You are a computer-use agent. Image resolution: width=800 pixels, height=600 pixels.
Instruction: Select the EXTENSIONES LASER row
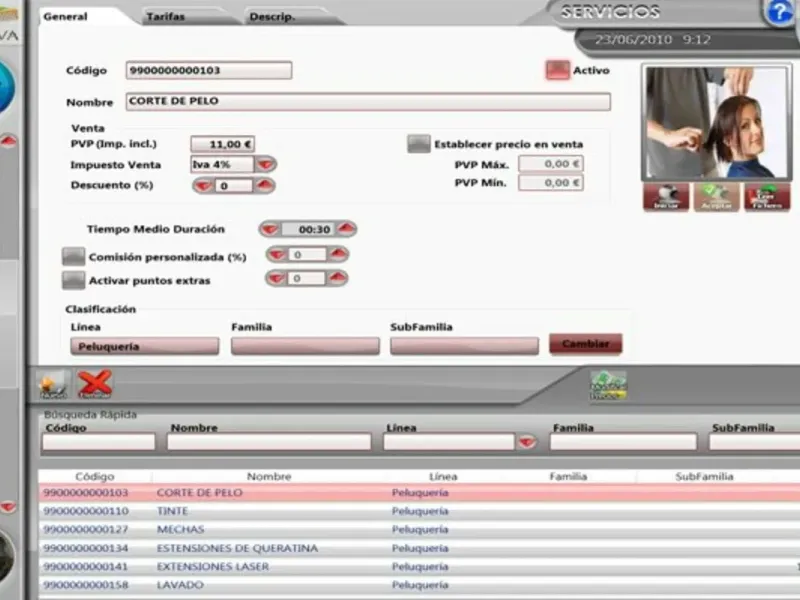pyautogui.click(x=419, y=567)
